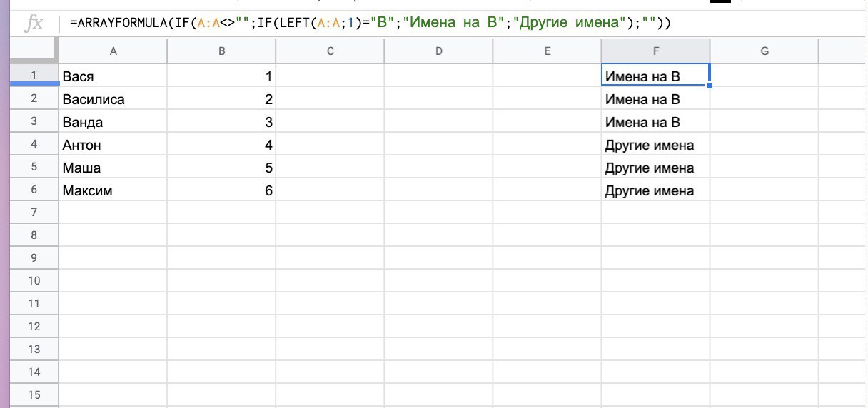868x408 pixels.
Task: Select column E header
Action: (547, 51)
